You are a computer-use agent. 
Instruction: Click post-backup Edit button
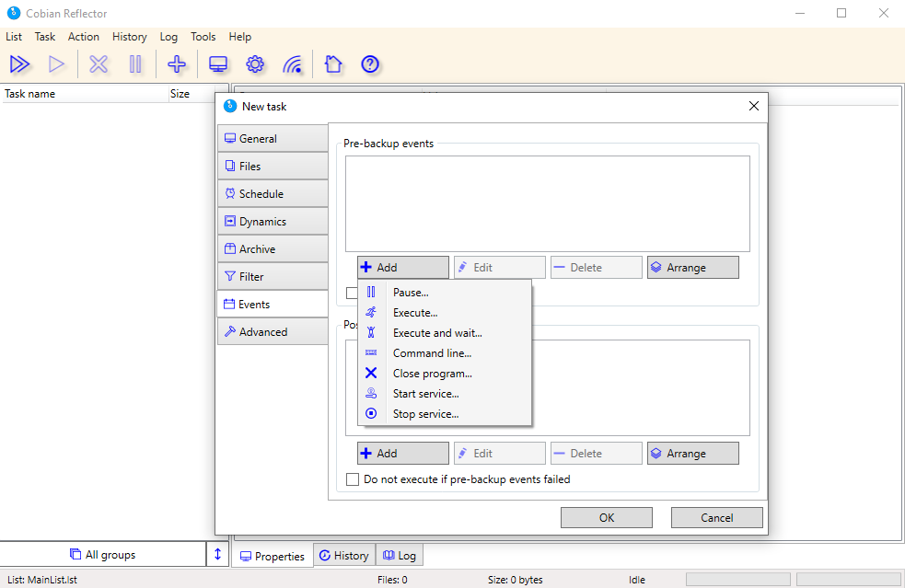[500, 453]
